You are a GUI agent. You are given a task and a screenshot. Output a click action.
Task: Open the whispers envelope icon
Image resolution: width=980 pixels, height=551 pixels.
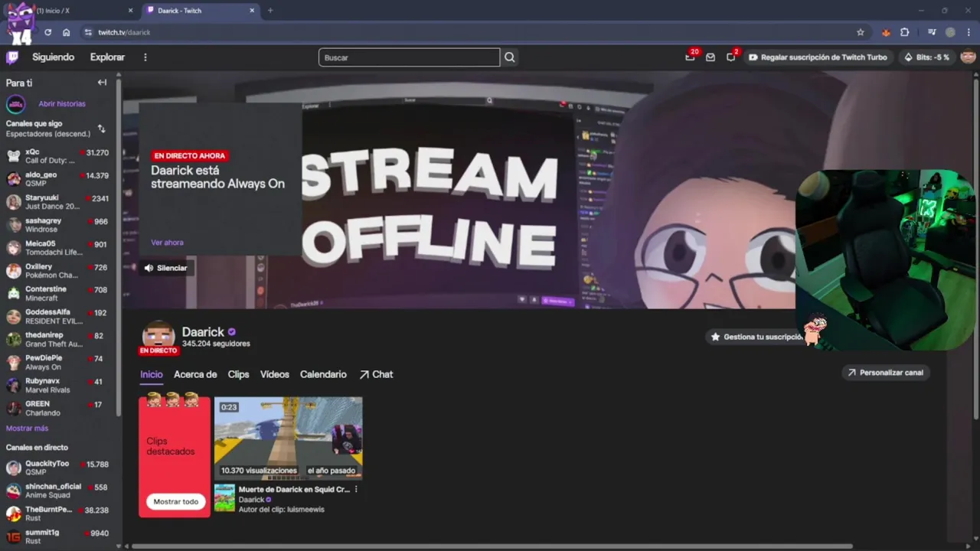pos(710,57)
